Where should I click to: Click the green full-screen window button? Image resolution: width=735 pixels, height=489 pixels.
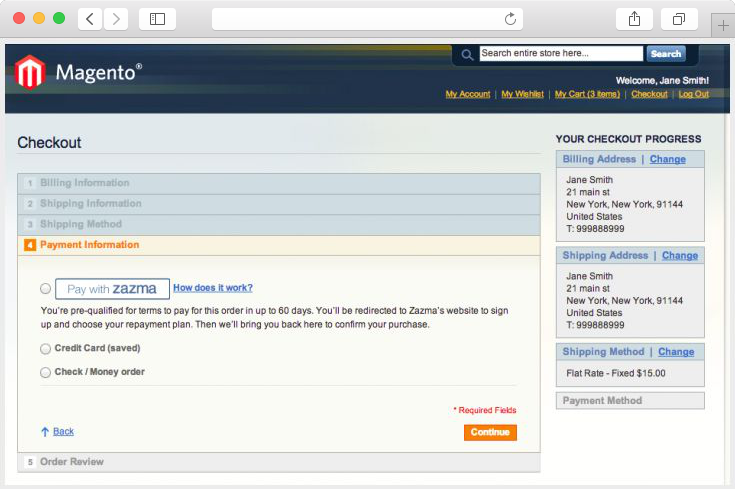click(x=59, y=18)
